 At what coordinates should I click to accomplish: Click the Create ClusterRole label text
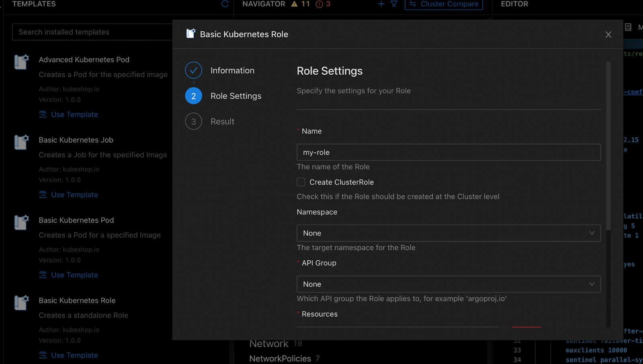[342, 182]
